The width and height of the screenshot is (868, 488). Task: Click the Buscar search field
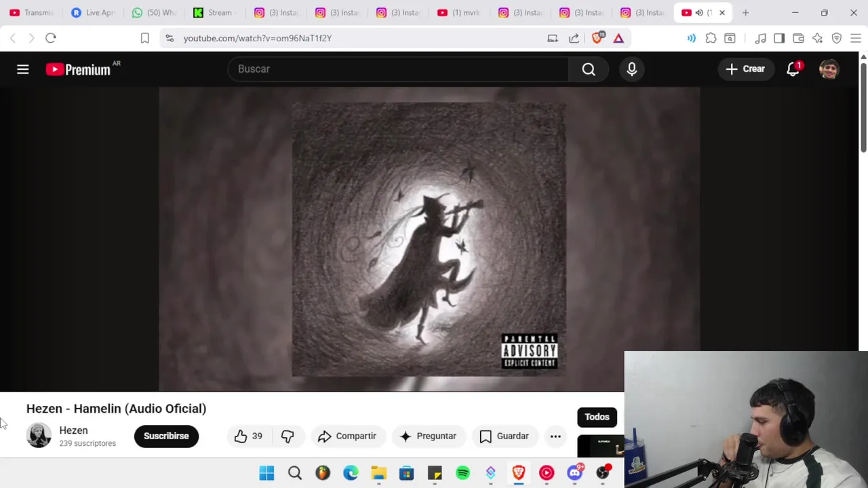(398, 69)
